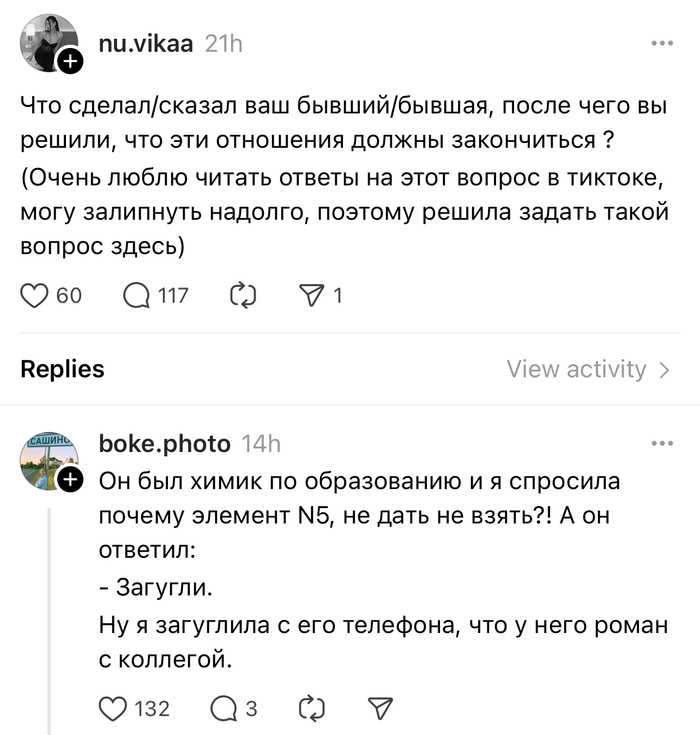Open the boke.photo profile username
Screen dimensions: 700x735
pyautogui.click(x=165, y=443)
